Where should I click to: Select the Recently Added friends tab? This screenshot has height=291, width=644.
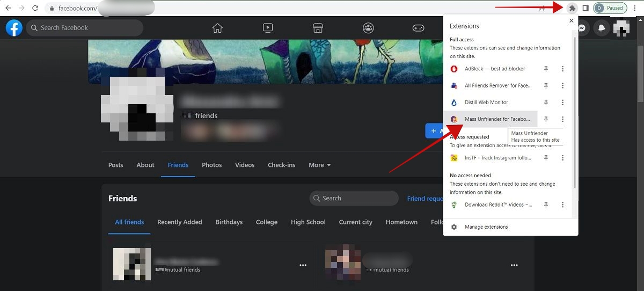coord(179,222)
